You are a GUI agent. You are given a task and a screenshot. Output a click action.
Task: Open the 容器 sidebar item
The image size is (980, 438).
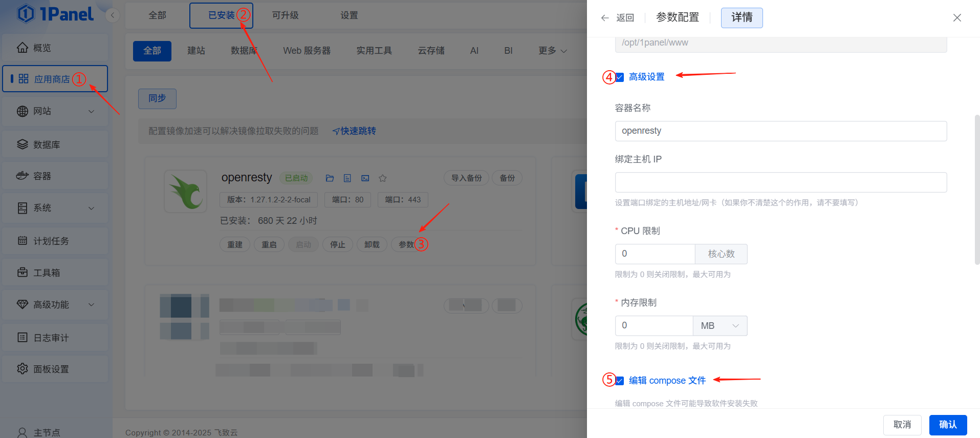coord(55,176)
